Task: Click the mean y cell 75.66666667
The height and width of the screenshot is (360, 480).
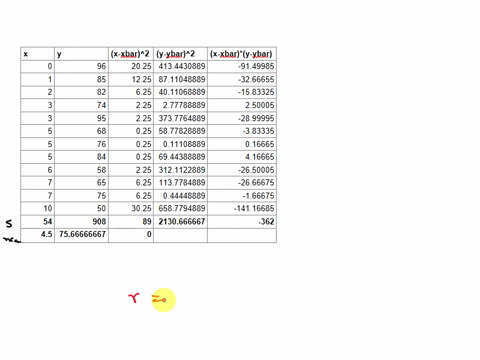Action: [82, 234]
